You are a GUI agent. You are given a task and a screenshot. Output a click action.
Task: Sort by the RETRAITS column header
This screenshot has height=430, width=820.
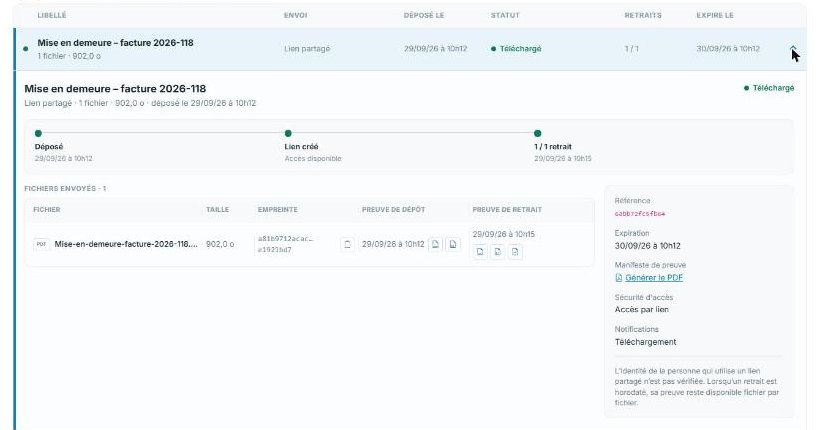[643, 15]
